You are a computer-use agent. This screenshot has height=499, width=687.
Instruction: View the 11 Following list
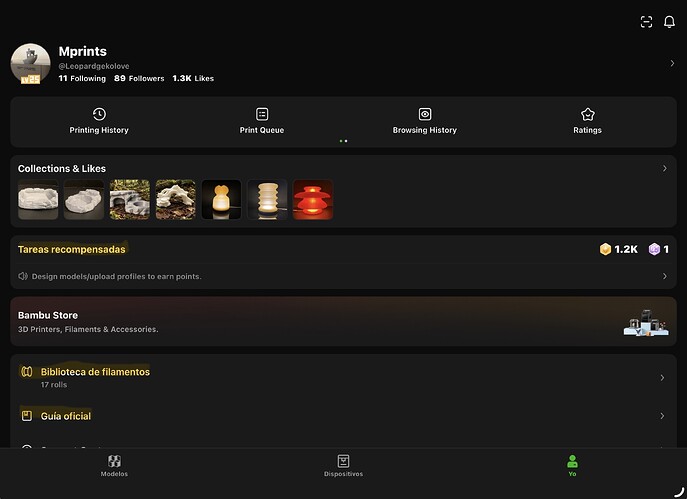pos(82,78)
